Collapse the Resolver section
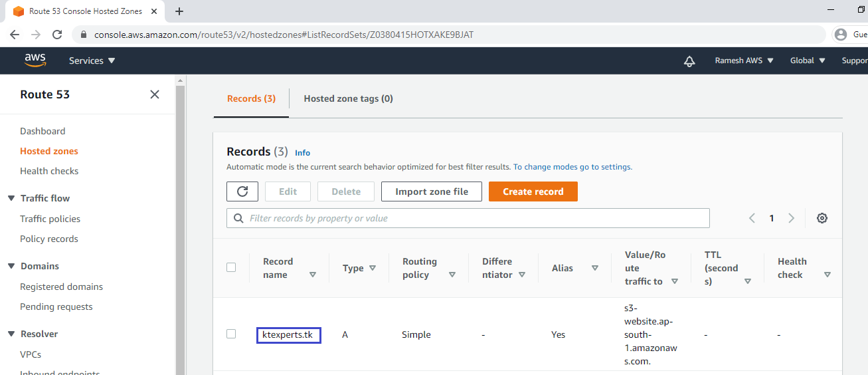 [x=11, y=334]
